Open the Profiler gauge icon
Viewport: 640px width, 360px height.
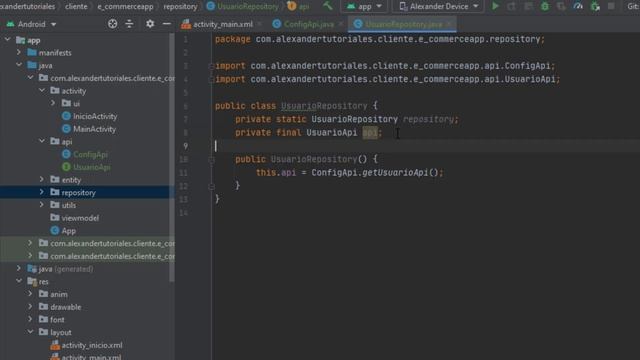[578, 6]
